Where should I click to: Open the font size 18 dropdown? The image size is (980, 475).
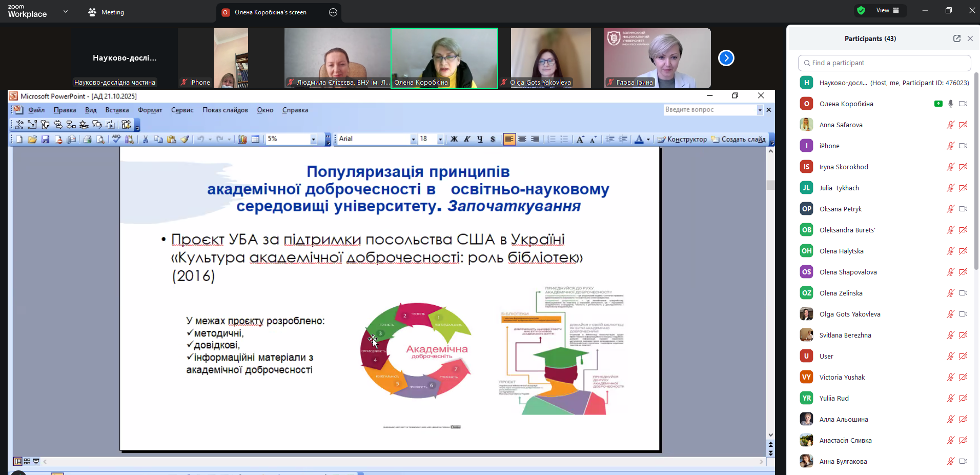tap(440, 139)
